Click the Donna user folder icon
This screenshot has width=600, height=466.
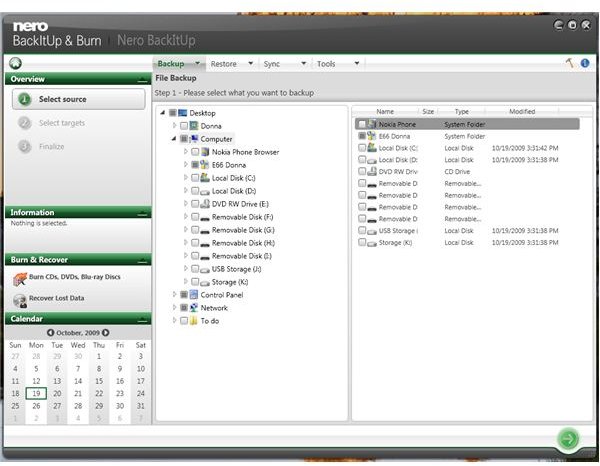194,126
